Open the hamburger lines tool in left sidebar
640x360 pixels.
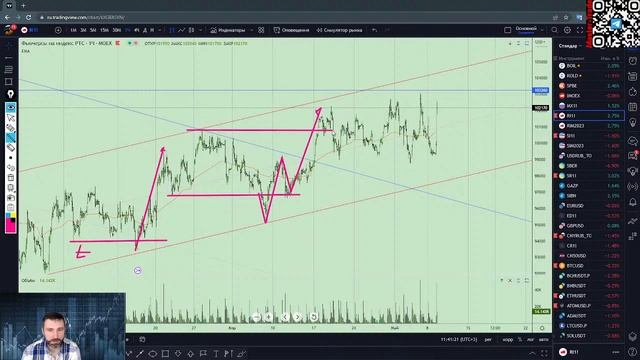click(9, 69)
